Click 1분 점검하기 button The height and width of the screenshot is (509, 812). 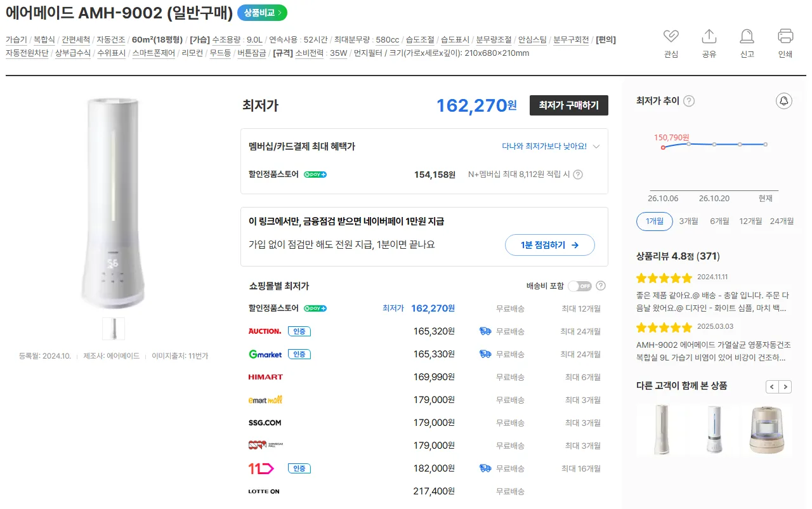tap(549, 245)
